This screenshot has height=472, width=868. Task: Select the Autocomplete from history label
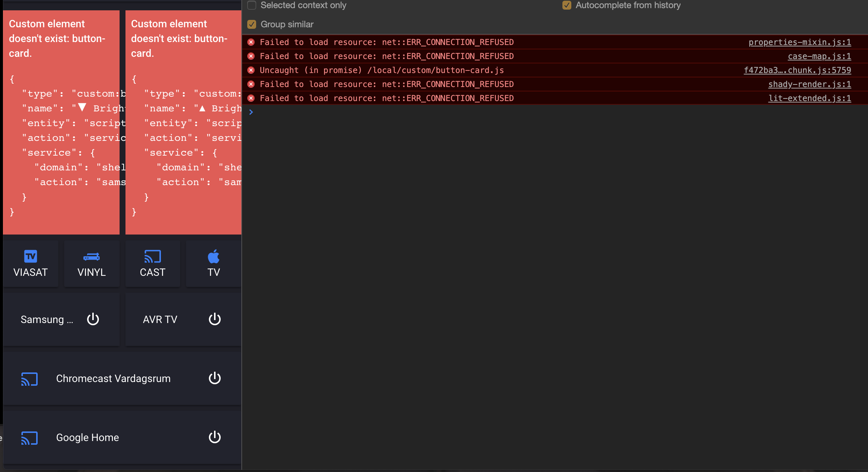[628, 5]
